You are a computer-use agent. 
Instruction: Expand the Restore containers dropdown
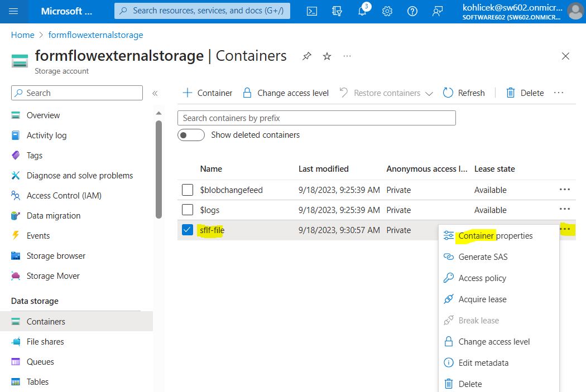click(x=429, y=94)
